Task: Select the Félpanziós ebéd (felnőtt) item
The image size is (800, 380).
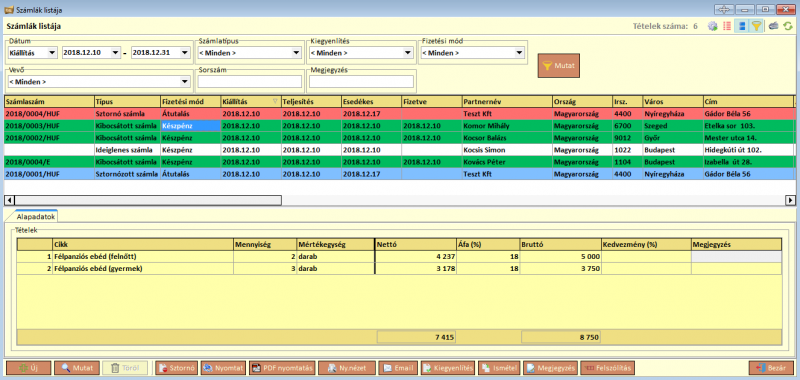Action: [398, 257]
